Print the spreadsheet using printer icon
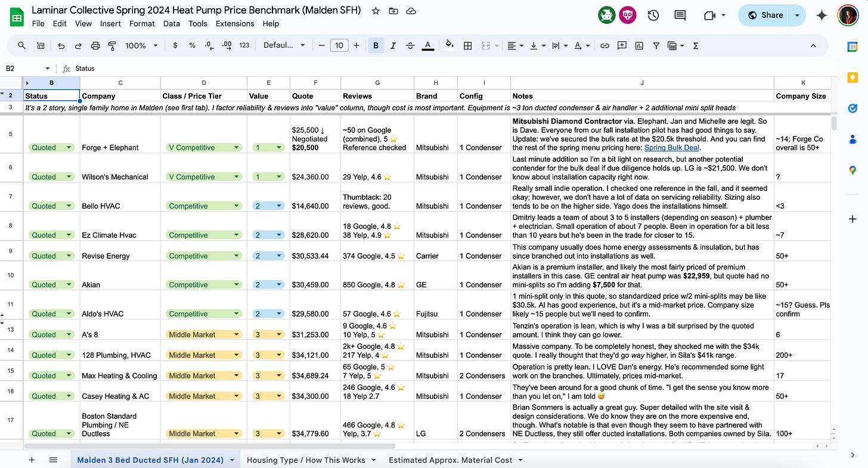This screenshot has height=468, width=868. point(95,45)
